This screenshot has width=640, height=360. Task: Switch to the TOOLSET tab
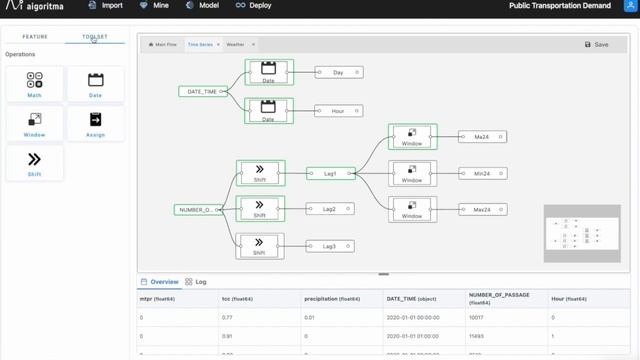click(95, 37)
